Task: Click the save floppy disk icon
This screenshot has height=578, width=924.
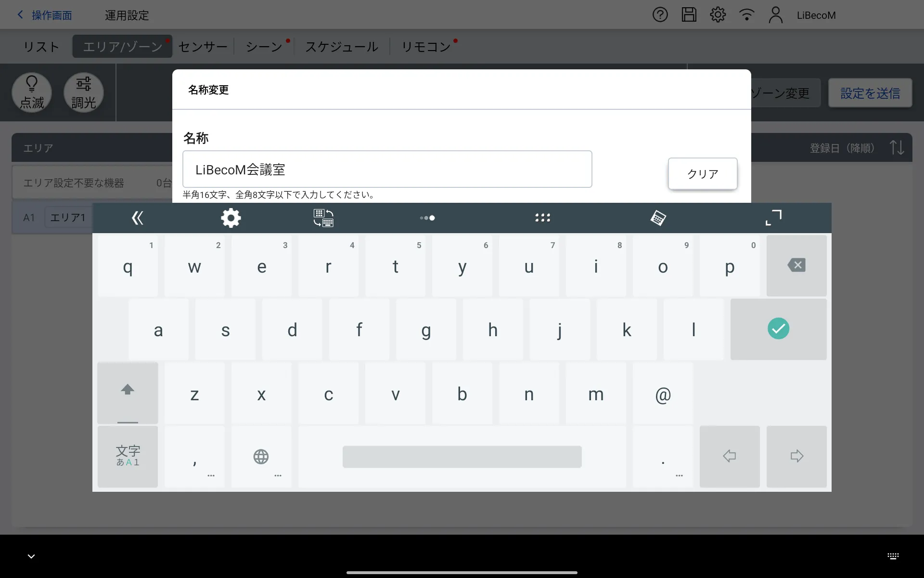Action: pos(689,15)
